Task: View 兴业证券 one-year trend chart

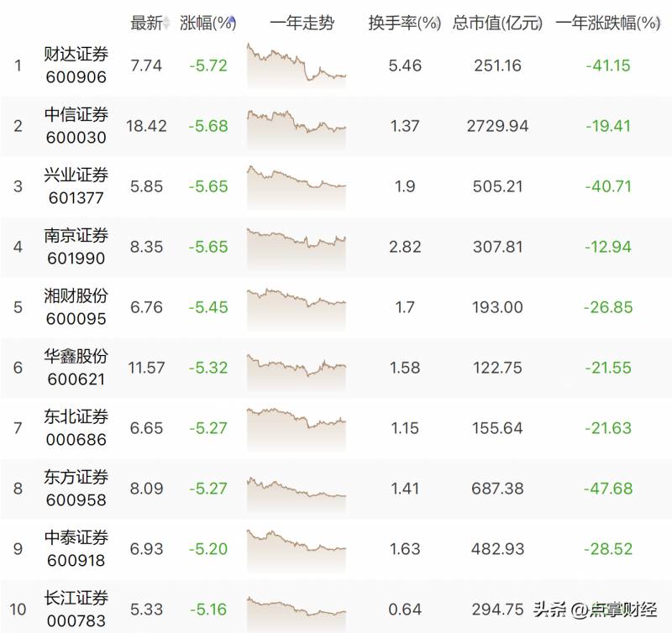Action: 297,187
